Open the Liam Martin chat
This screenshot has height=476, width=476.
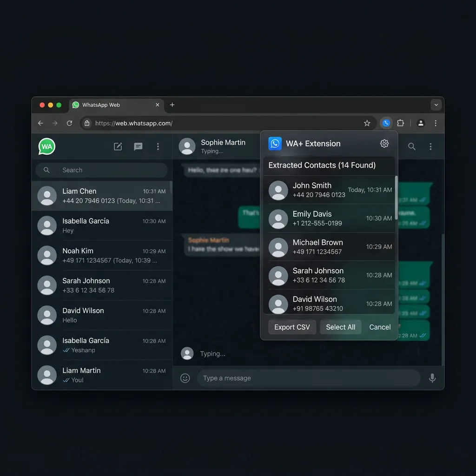coord(102,375)
